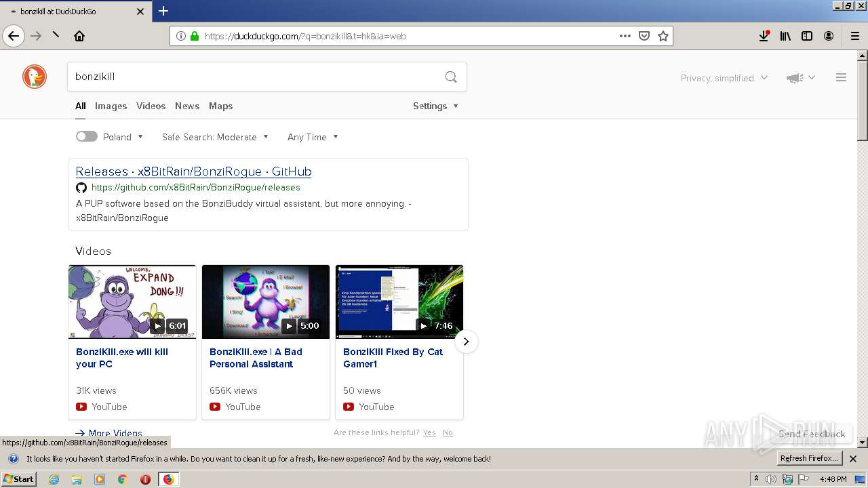This screenshot has height=488, width=868.
Task: Dismiss the Firefox refresh notification bar
Action: pyautogui.click(x=853, y=459)
